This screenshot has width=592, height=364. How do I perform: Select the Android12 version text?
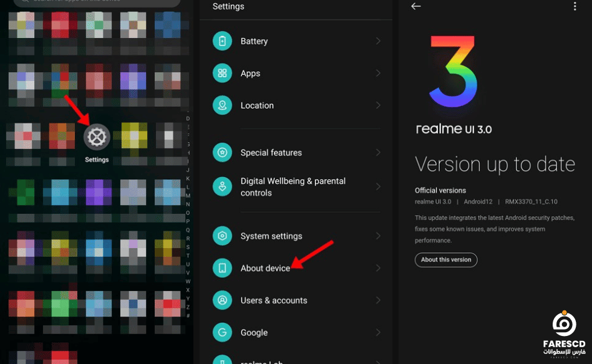tap(478, 202)
